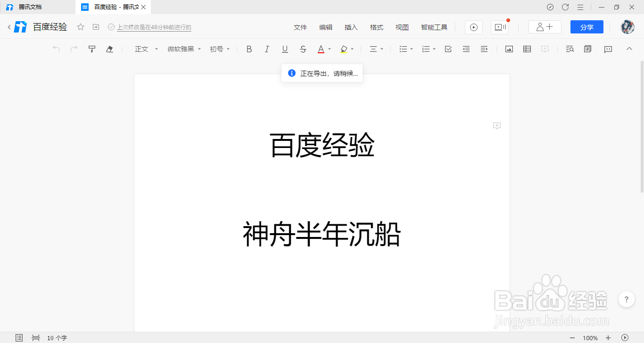Viewport: 644px width, 343px height.
Task: Toggle bold formatting
Action: pos(249,49)
